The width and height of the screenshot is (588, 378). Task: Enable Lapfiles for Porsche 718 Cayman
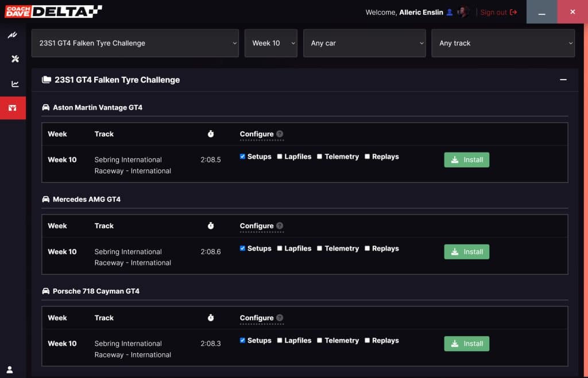click(x=280, y=341)
